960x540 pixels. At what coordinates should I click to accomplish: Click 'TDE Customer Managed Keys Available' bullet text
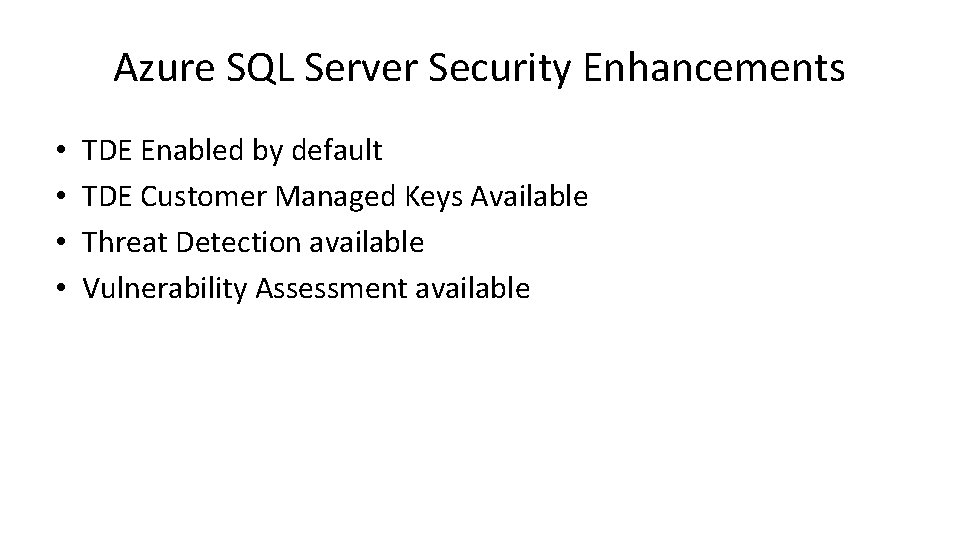coord(335,197)
